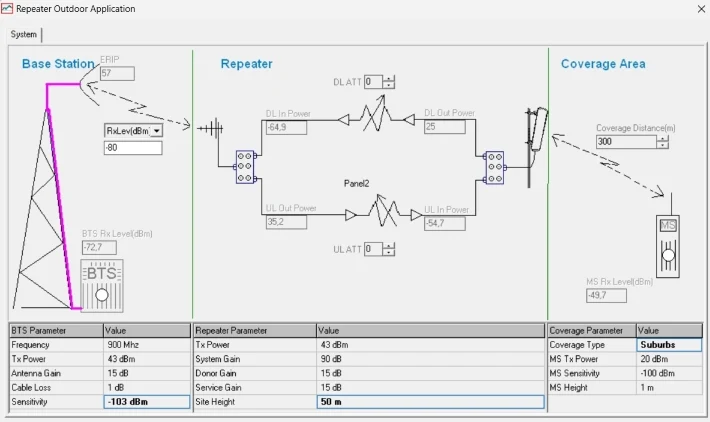
Task: Edit the Sensitivity value -103 dBm
Action: pos(147,402)
